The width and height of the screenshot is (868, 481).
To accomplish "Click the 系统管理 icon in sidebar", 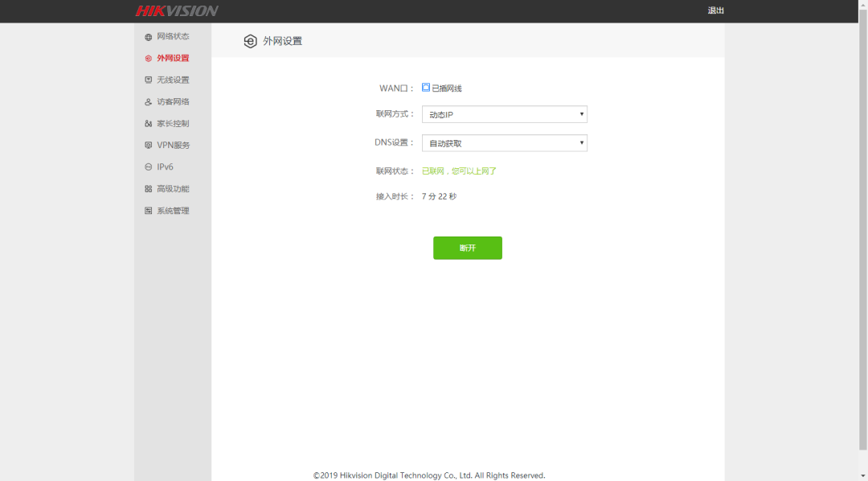I will click(148, 211).
